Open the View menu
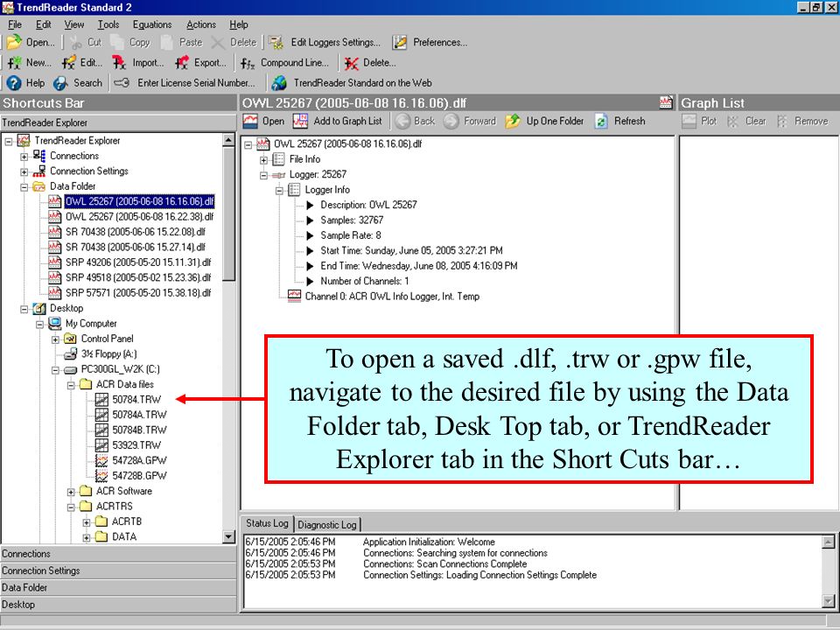840x630 pixels. point(73,24)
